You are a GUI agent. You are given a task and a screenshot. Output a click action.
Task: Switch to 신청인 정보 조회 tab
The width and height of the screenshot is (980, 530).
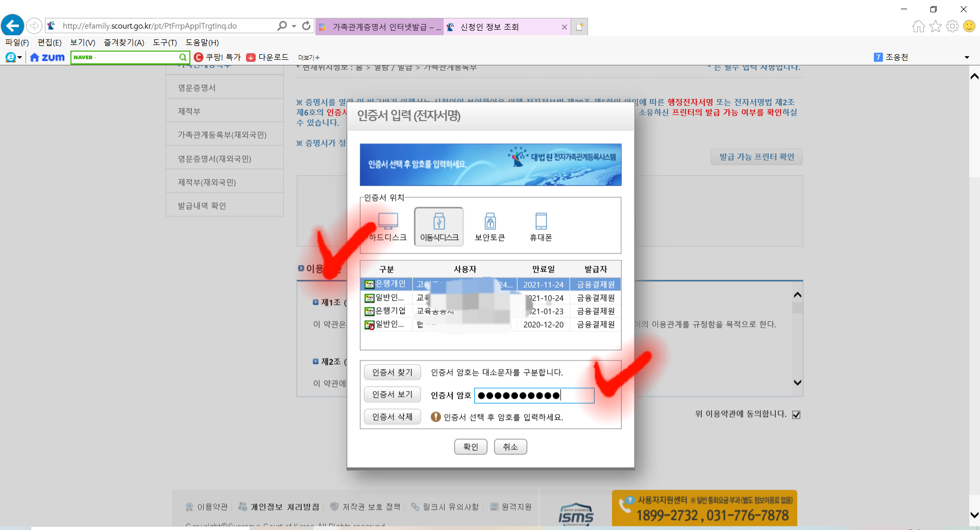point(506,27)
